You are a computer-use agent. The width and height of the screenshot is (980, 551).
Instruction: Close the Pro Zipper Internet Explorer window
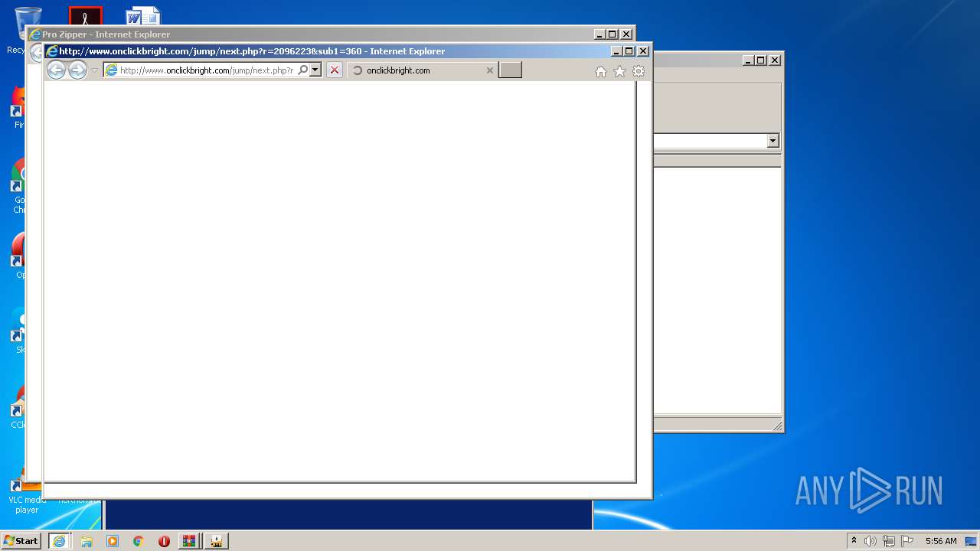point(626,34)
